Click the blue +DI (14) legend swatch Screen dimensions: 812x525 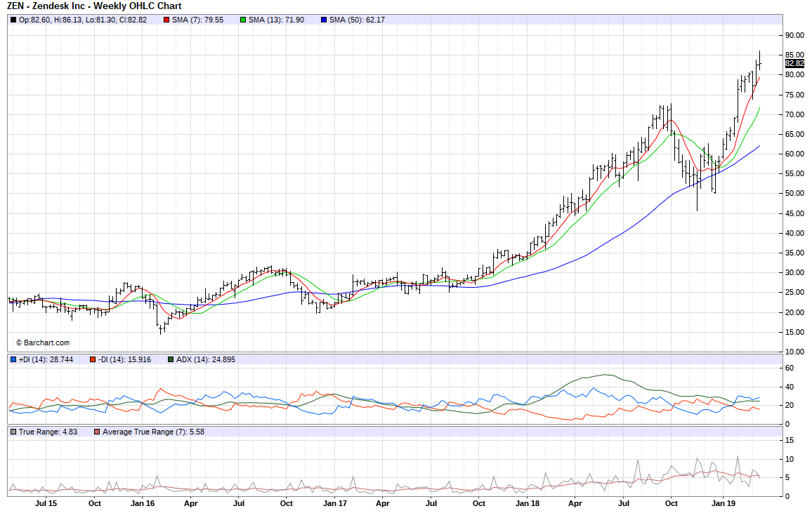pos(13,359)
